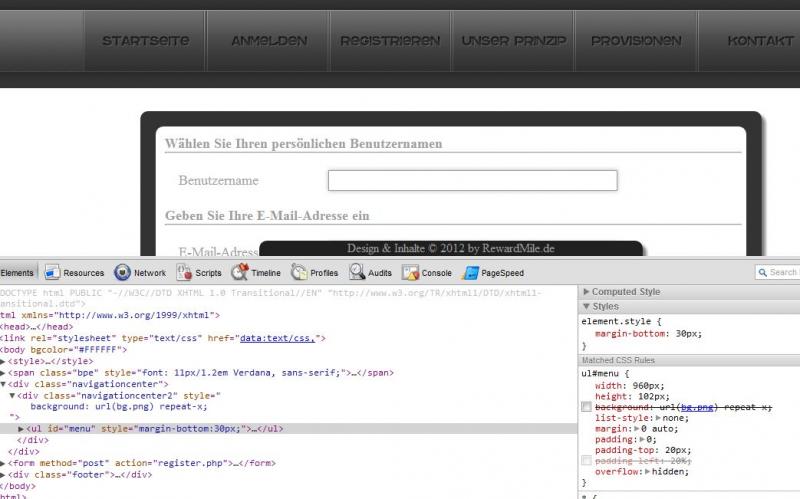Open the Timeline panel icon
Image resolution: width=800 pixels, height=499 pixels.
point(240,272)
